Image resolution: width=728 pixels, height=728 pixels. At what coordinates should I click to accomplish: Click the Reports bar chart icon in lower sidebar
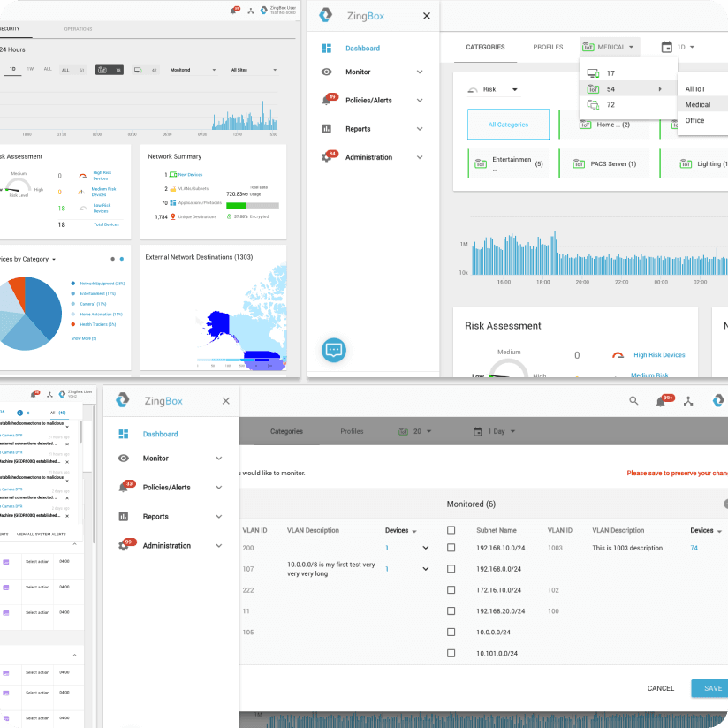pos(124,516)
